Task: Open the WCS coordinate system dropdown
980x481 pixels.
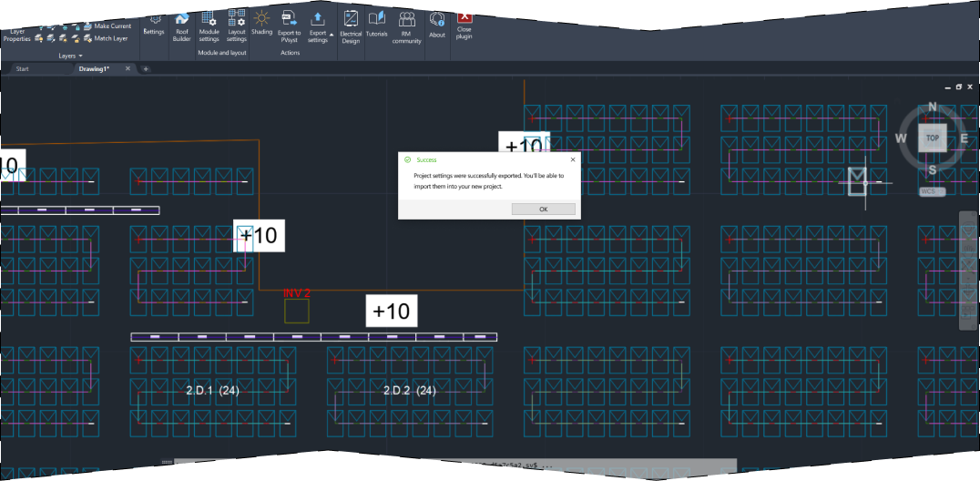Action: (x=932, y=191)
